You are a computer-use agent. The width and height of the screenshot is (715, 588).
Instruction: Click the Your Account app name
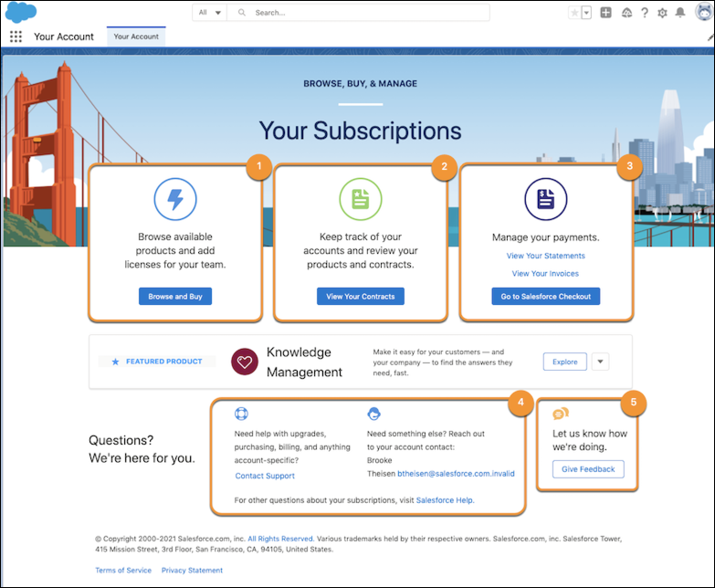pyautogui.click(x=64, y=37)
